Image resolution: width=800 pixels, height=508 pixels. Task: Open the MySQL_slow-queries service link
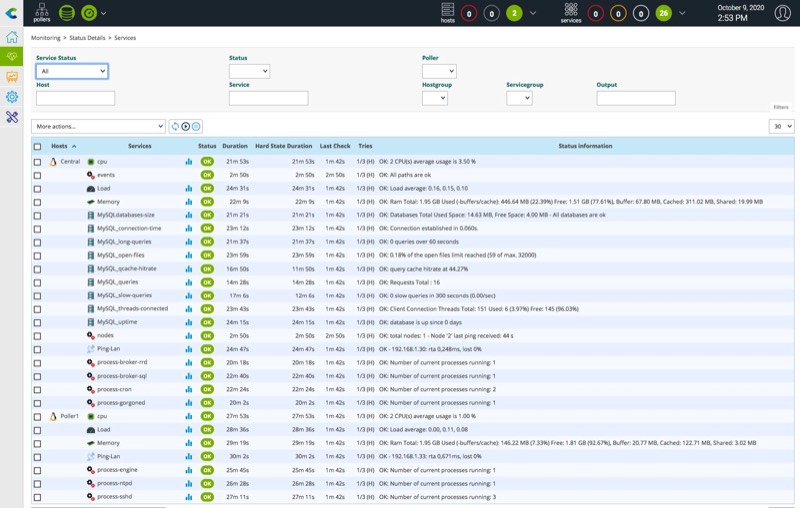pos(124,295)
